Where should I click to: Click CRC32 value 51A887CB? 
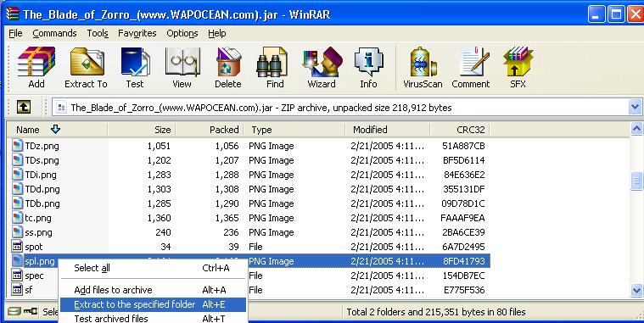(x=463, y=146)
